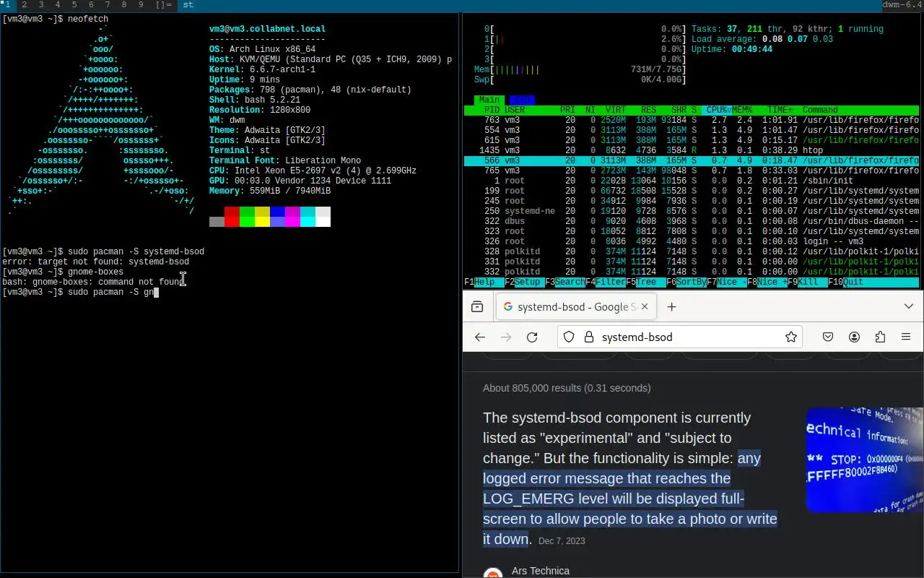The width and height of the screenshot is (924, 578).
Task: Expand the list all tabs chevron
Action: coord(909,306)
